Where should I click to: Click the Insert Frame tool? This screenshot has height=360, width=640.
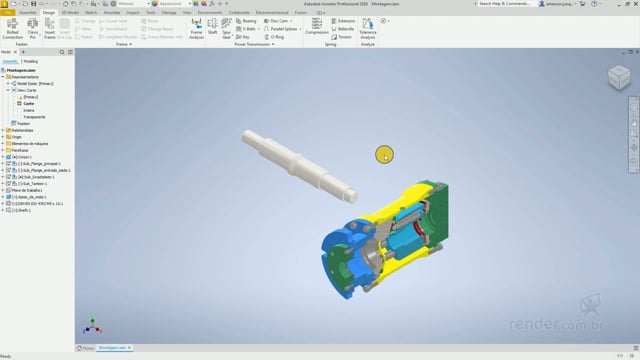[49, 28]
